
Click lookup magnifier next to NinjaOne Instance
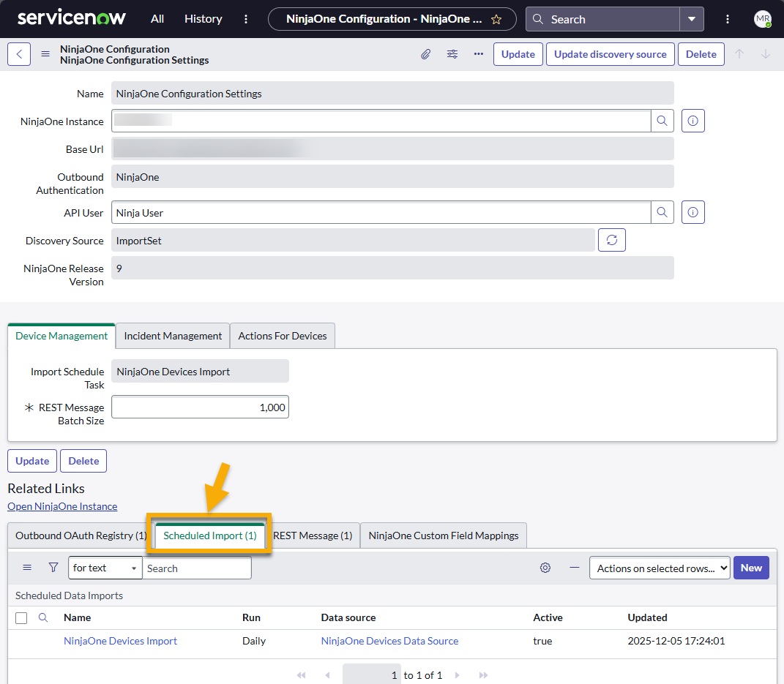point(662,121)
